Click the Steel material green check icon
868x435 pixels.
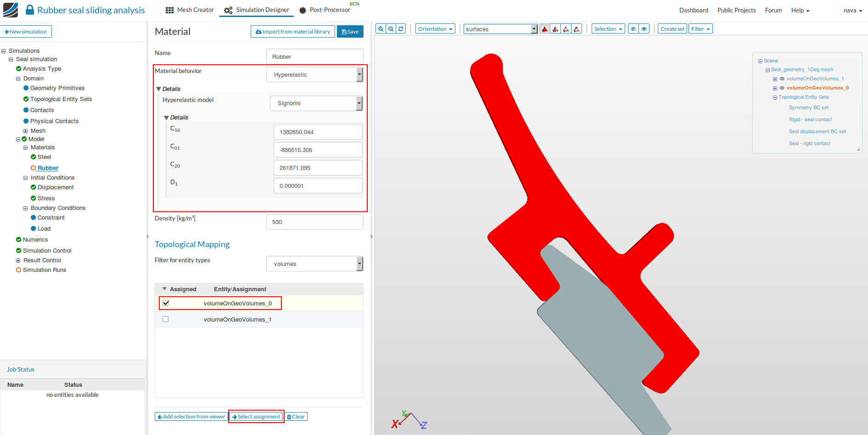tap(34, 157)
